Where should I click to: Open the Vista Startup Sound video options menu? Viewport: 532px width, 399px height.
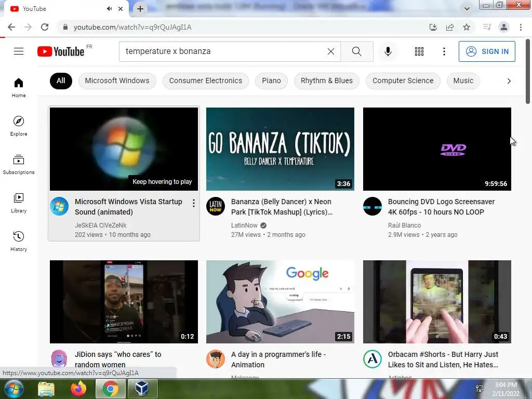tap(193, 203)
